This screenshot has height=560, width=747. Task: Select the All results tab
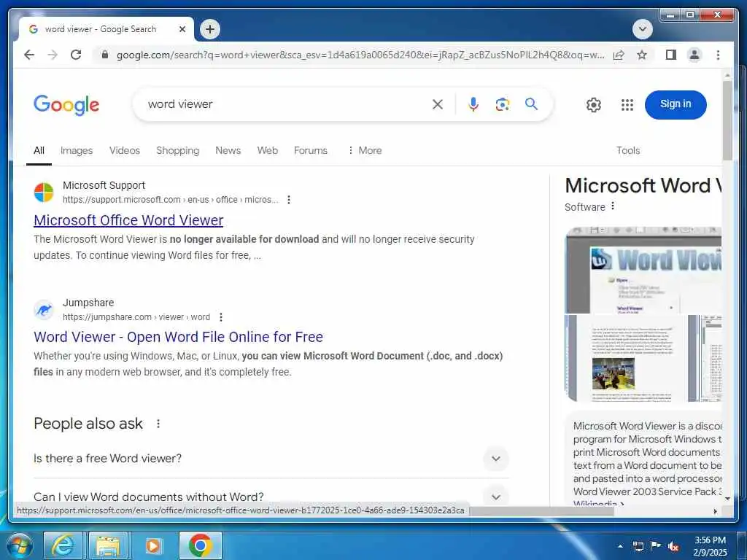[39, 150]
